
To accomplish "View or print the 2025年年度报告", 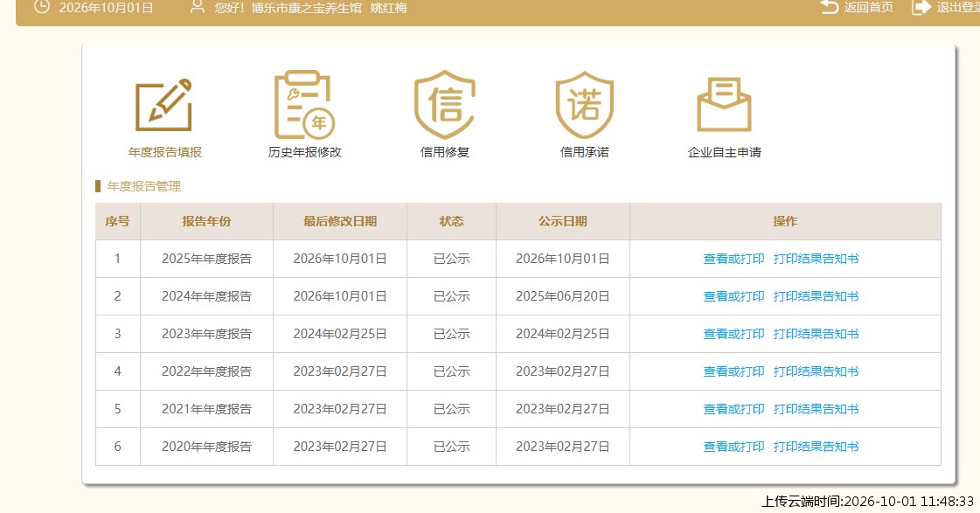I will [733, 259].
